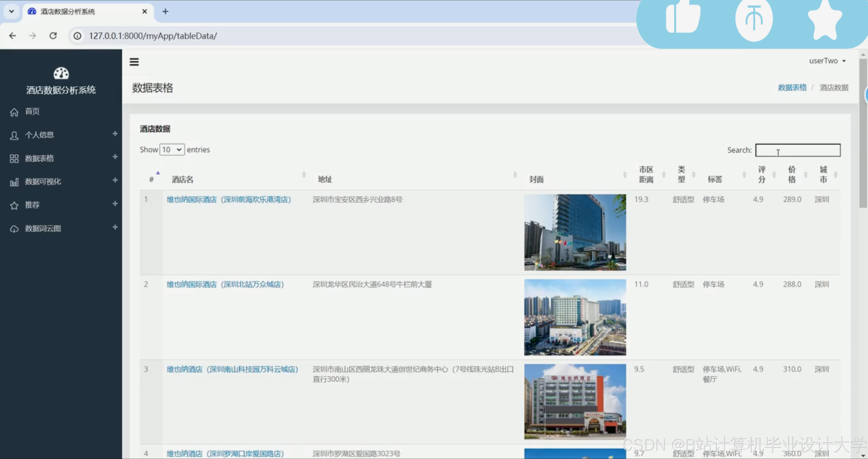Click distance cell 19.3
Image resolution: width=868 pixels, height=459 pixels.
pyautogui.click(x=641, y=199)
